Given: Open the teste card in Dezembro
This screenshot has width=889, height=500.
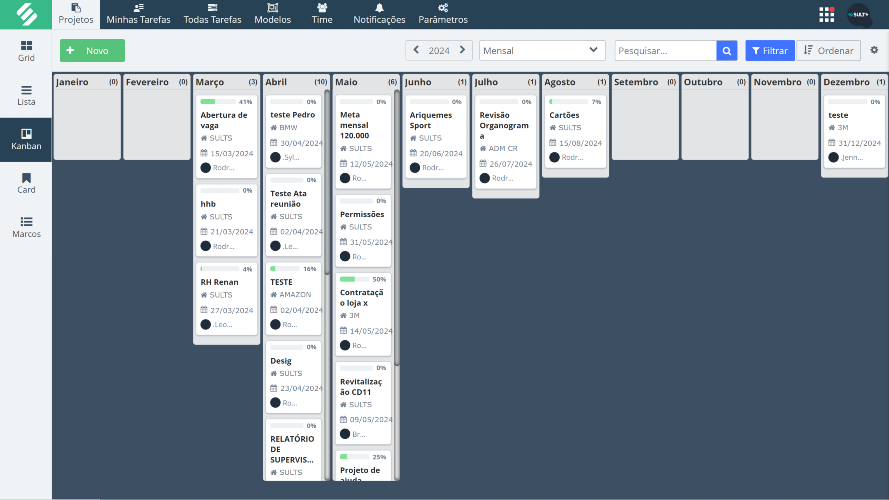Looking at the screenshot, I should coord(854,131).
